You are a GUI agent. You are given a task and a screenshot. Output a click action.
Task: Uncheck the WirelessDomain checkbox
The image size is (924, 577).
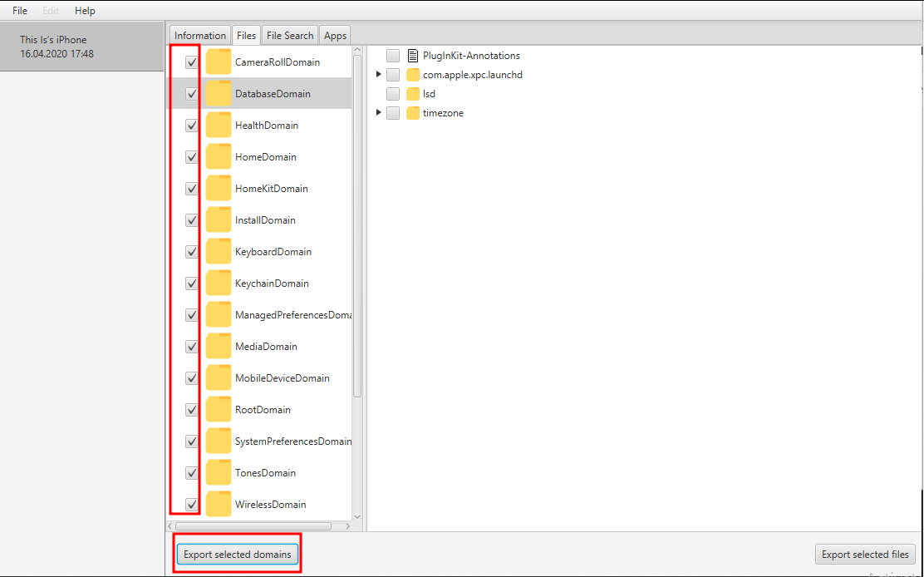point(191,505)
